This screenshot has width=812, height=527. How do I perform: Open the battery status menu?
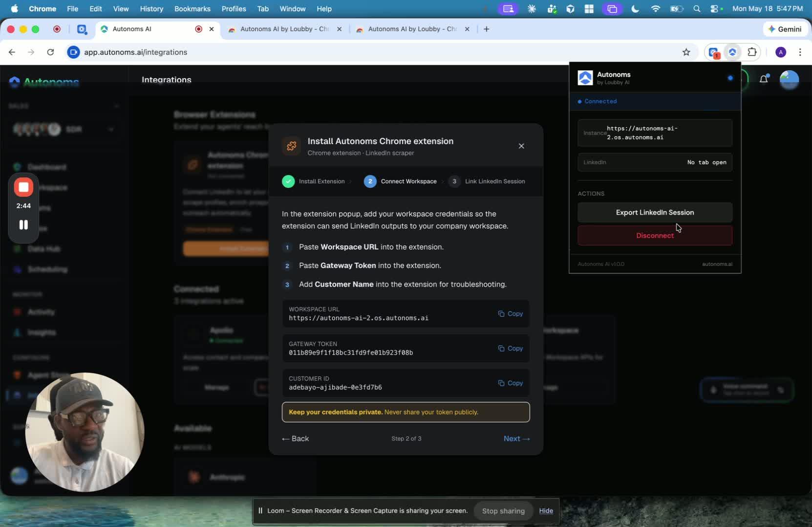[x=677, y=8]
